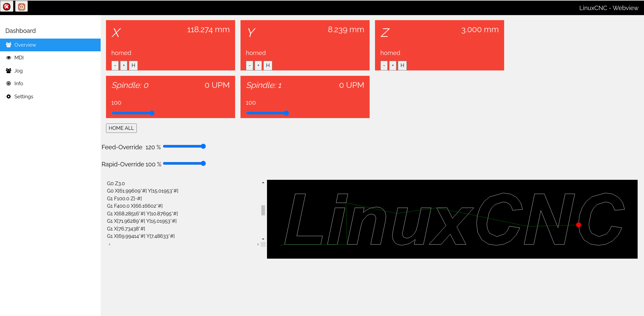Viewport: 644px width, 316px height.
Task: Click the Spindle: 0 label
Action: point(130,85)
